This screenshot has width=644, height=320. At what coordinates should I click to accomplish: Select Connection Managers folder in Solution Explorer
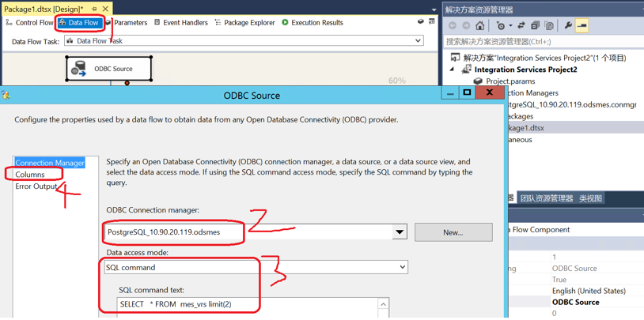(x=532, y=92)
